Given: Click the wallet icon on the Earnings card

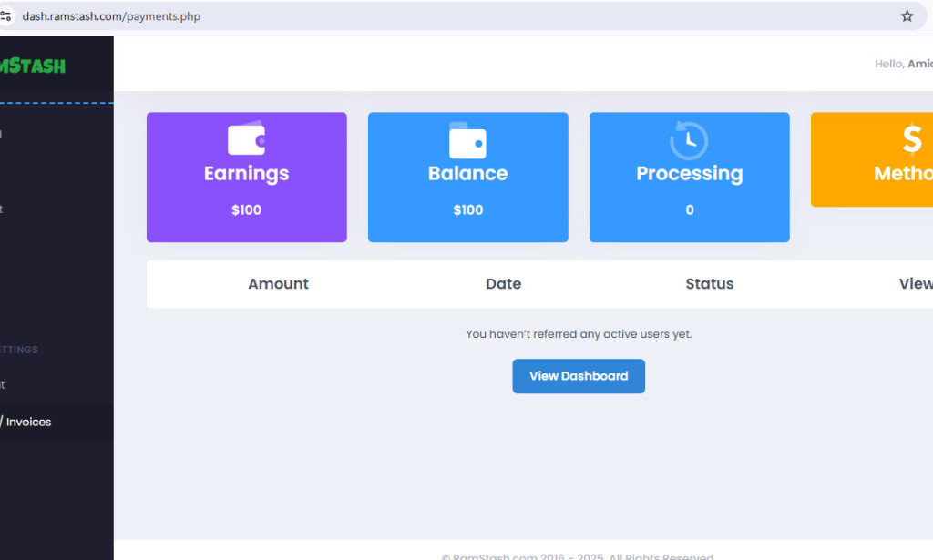Looking at the screenshot, I should point(246,141).
